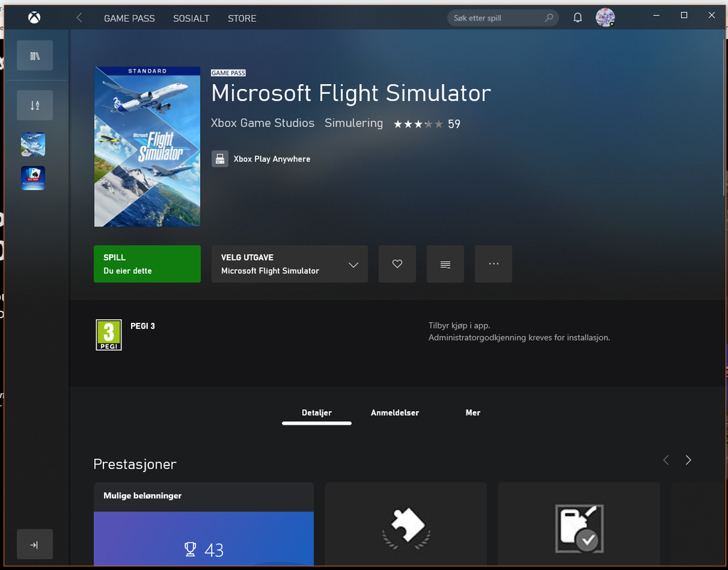
Task: Expand the sidebar with arrow button
Action: (x=35, y=544)
